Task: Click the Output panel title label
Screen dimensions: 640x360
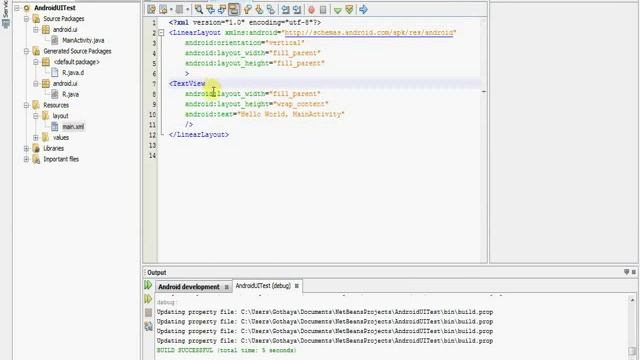Action: tap(157, 272)
